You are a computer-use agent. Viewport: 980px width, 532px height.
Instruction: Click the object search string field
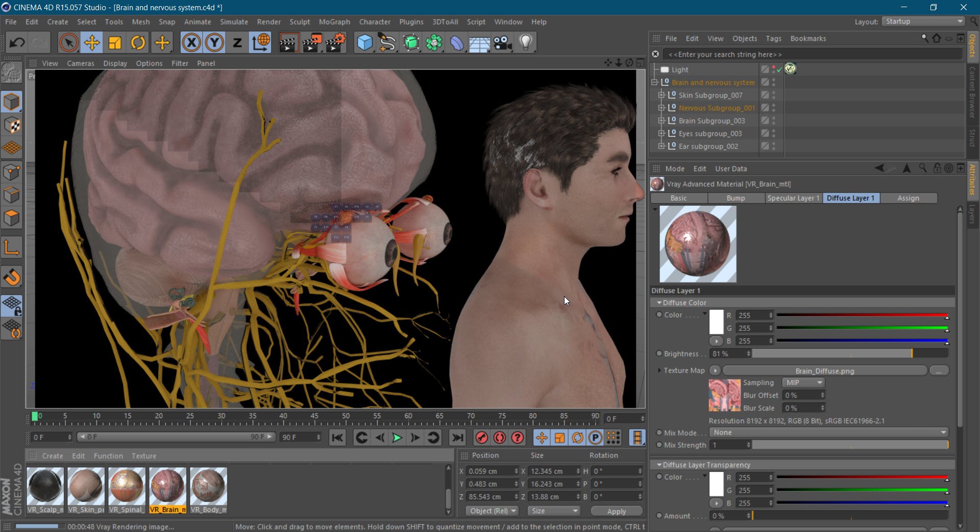[813, 54]
